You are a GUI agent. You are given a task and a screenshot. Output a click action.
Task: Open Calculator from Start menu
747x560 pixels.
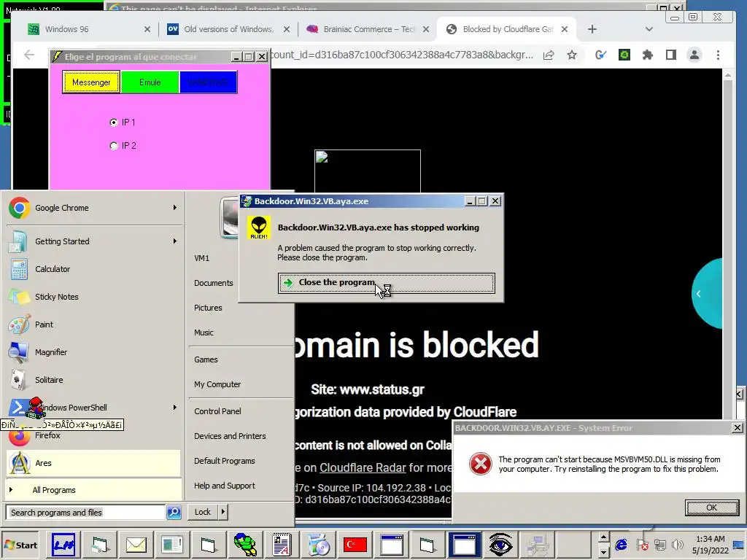[94, 269]
